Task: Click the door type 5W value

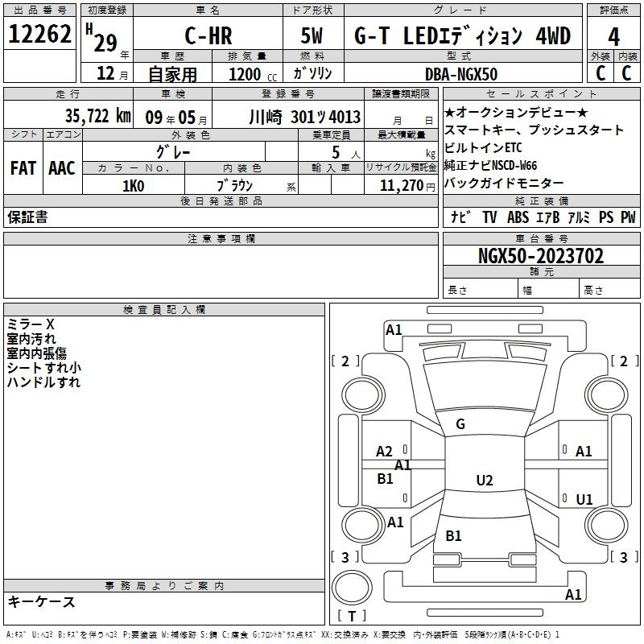Action: [x=312, y=35]
